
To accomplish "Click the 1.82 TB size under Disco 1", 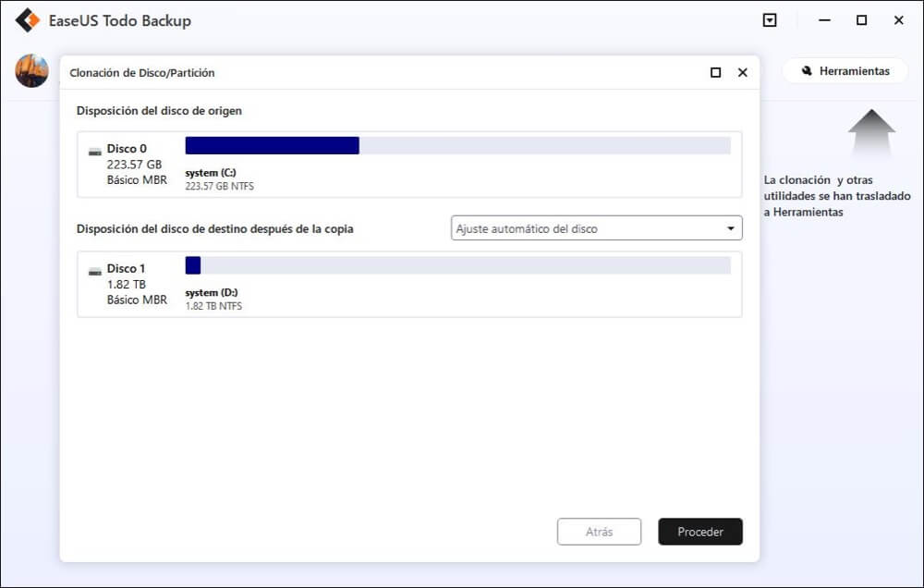I will [126, 284].
